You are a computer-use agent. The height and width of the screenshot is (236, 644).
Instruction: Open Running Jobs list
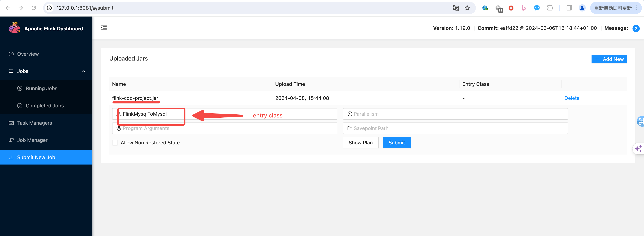tap(46, 89)
